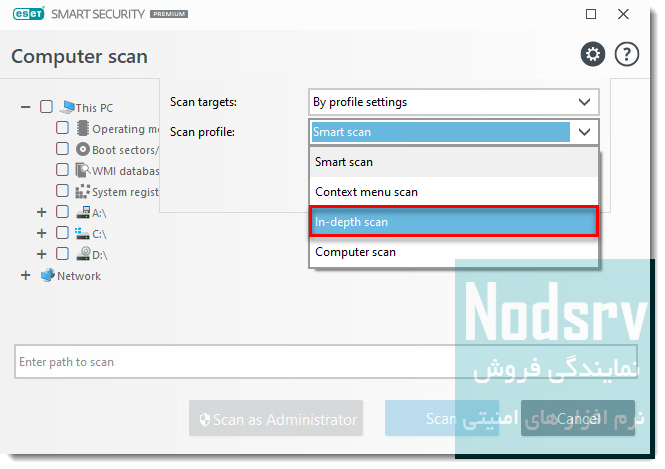Screen dimensions: 665x469
Task: Select the A:\ drive checkbox
Action: pyautogui.click(x=62, y=212)
